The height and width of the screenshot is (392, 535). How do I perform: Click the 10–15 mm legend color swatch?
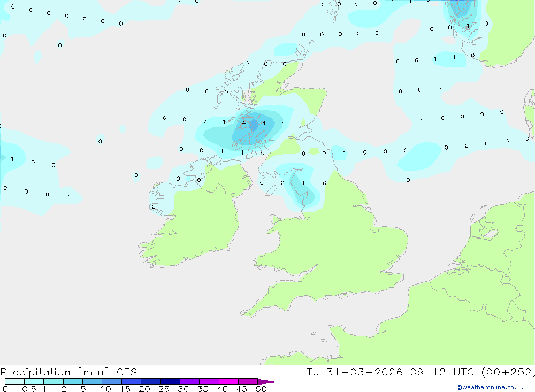[112, 381]
